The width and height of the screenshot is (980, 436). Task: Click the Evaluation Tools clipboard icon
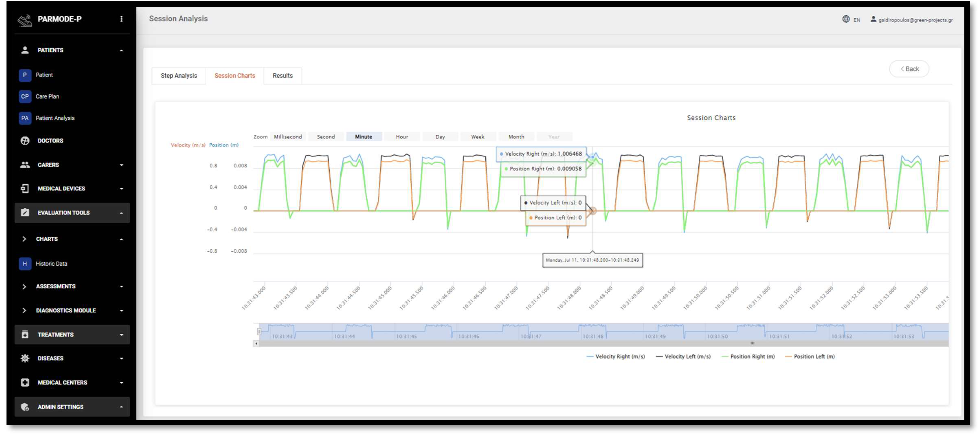click(x=25, y=213)
